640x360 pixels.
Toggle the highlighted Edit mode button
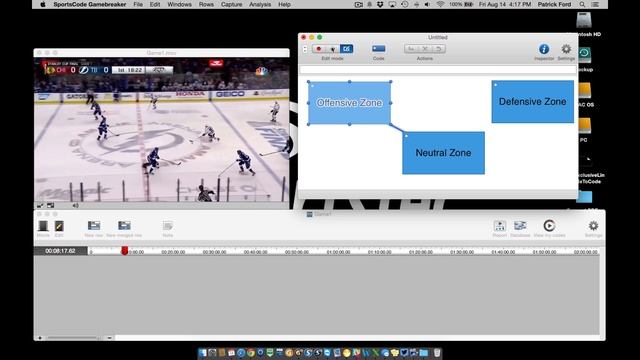347,49
